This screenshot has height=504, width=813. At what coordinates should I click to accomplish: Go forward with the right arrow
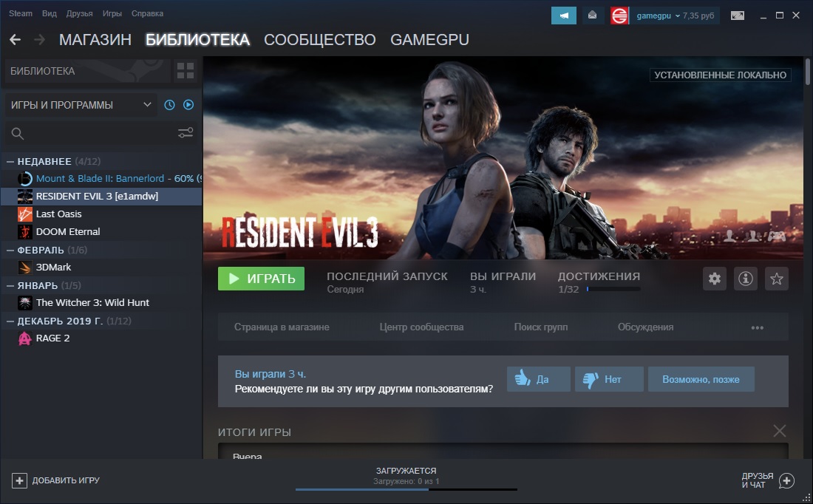coord(39,39)
